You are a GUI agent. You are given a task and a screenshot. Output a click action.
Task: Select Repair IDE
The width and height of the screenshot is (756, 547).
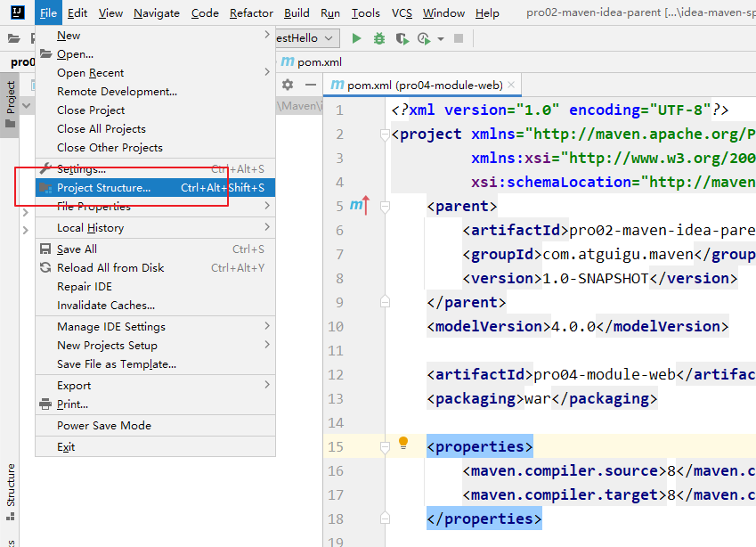tap(155, 287)
